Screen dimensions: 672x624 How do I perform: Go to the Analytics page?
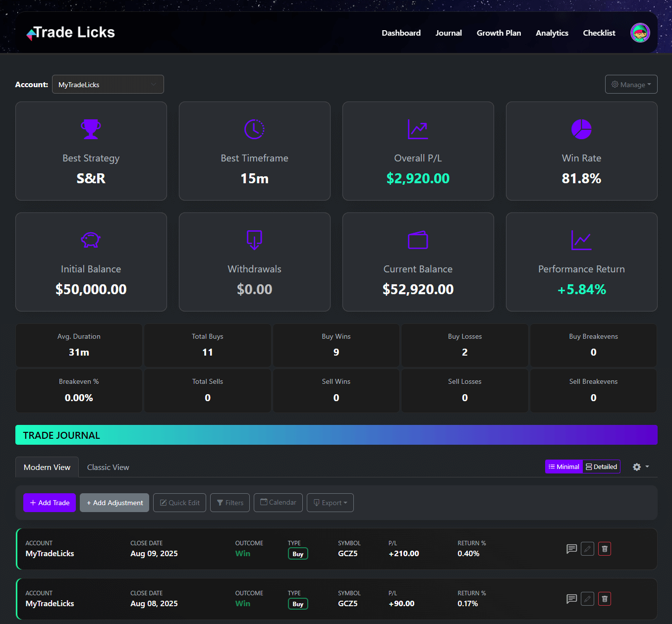coord(552,33)
